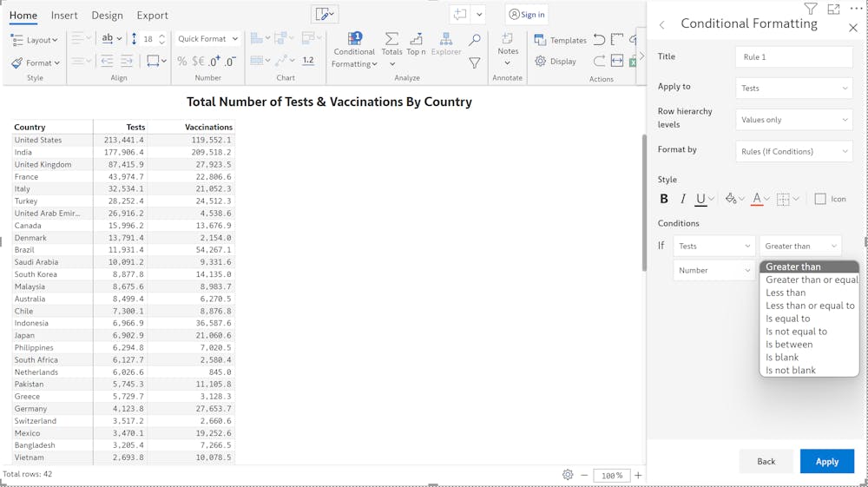
Task: Switch to the Insert tab
Action: coord(64,16)
